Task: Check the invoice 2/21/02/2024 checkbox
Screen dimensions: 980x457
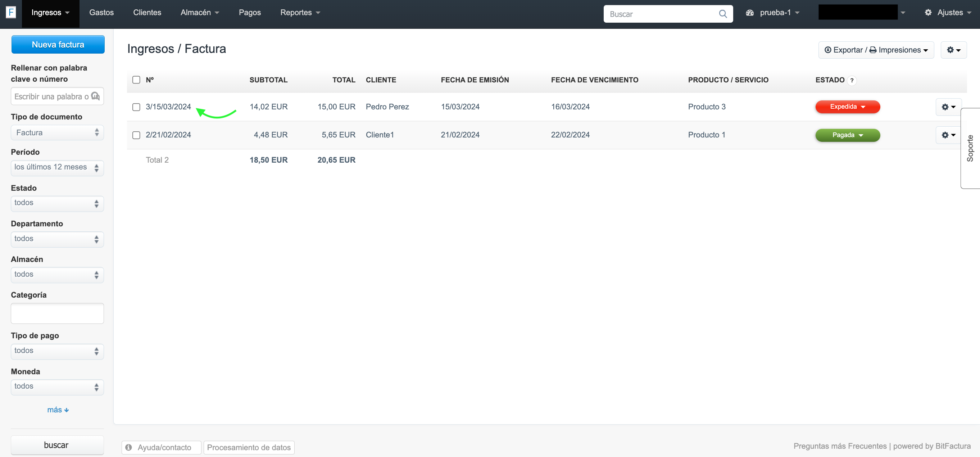Action: 136,135
